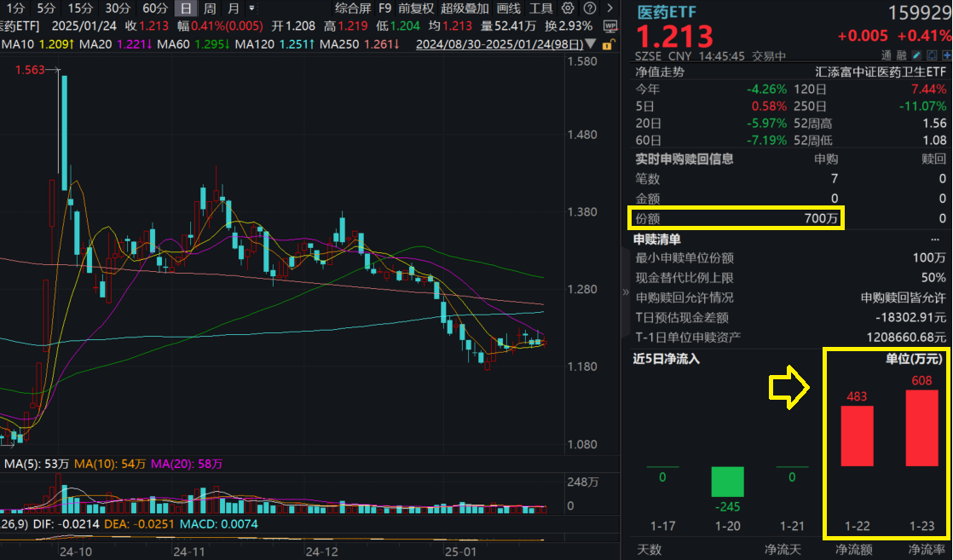This screenshot has height=560, width=953.
Task: Select the 60分 chart period
Action: [x=154, y=9]
